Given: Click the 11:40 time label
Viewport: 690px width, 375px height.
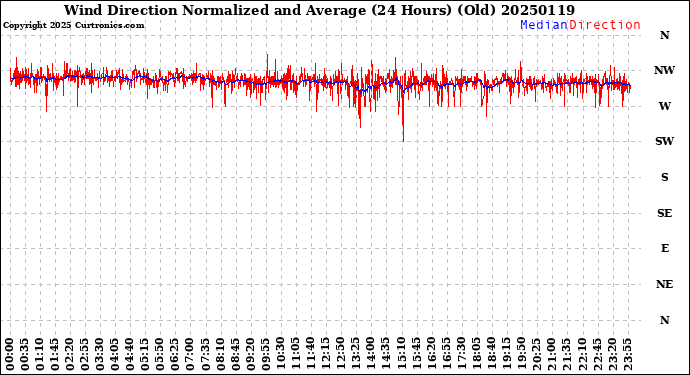Looking at the screenshot, I should point(311,354).
